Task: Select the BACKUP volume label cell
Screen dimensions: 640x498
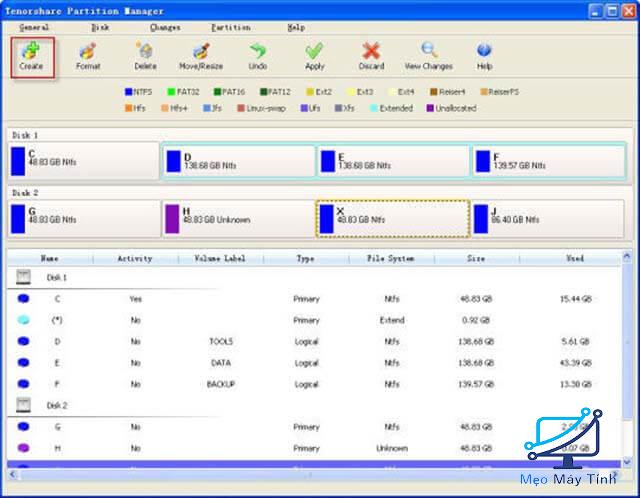Action: [221, 384]
